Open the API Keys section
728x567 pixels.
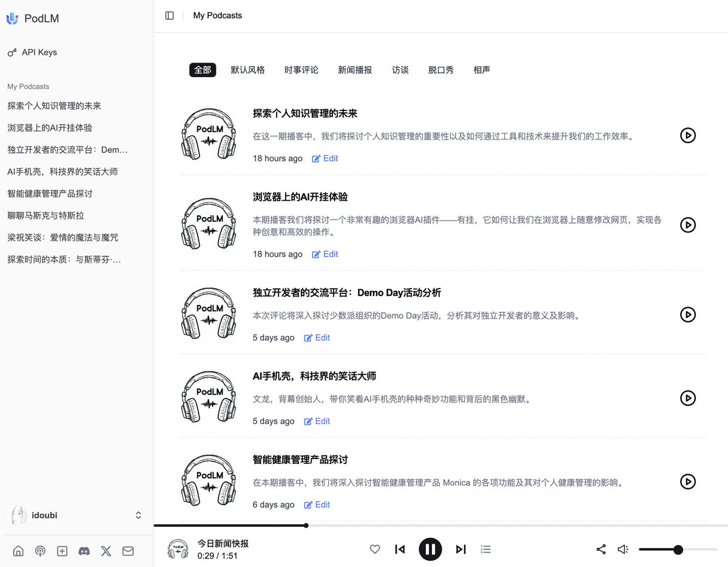click(x=32, y=52)
